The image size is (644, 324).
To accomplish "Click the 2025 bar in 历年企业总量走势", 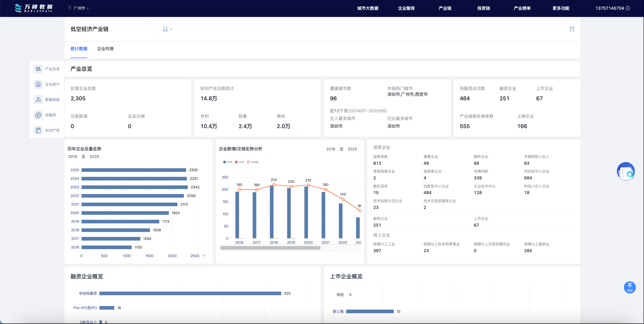I will [x=134, y=170].
